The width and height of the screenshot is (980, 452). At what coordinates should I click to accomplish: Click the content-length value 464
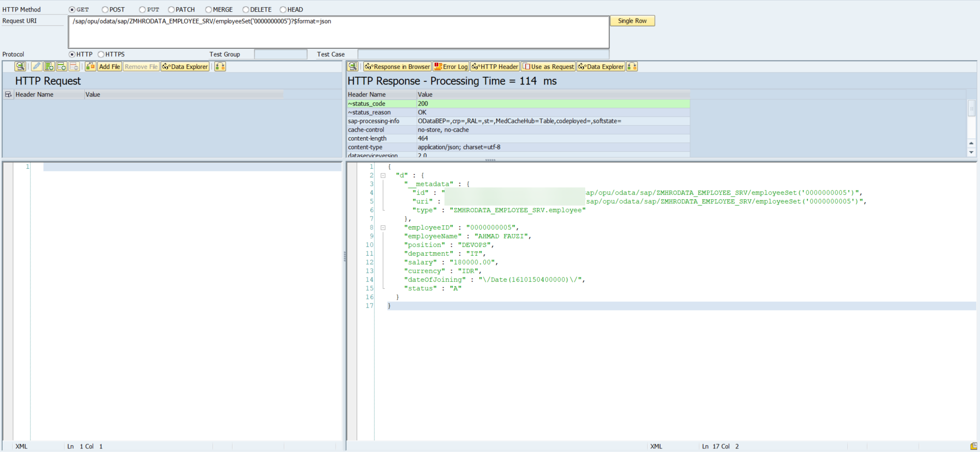(x=423, y=139)
